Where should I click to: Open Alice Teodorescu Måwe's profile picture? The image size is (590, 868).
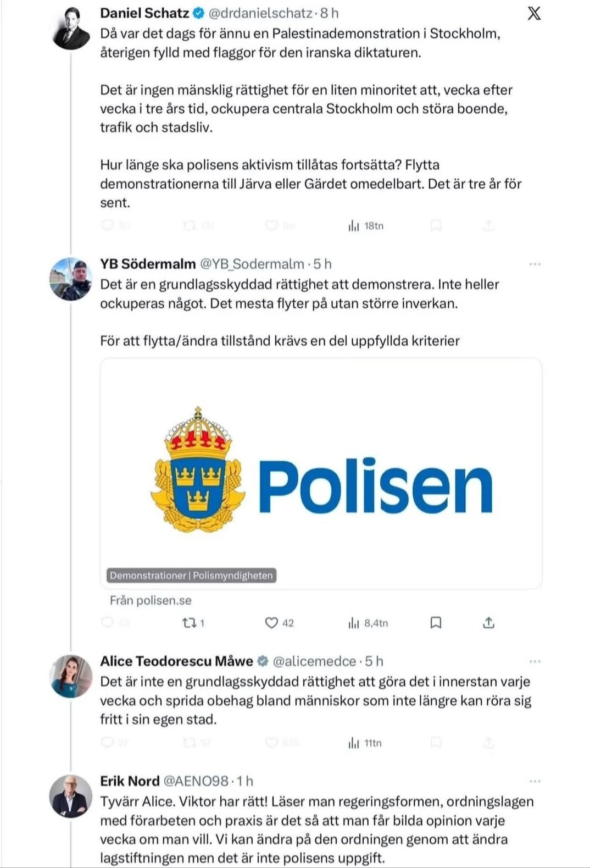(x=70, y=676)
